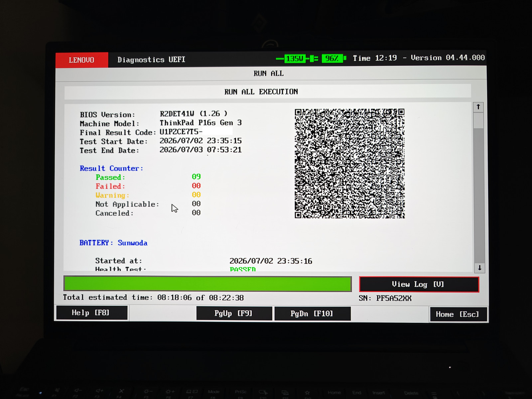This screenshot has width=532, height=399.
Task: Click the RUN ALL heading
Action: click(269, 73)
